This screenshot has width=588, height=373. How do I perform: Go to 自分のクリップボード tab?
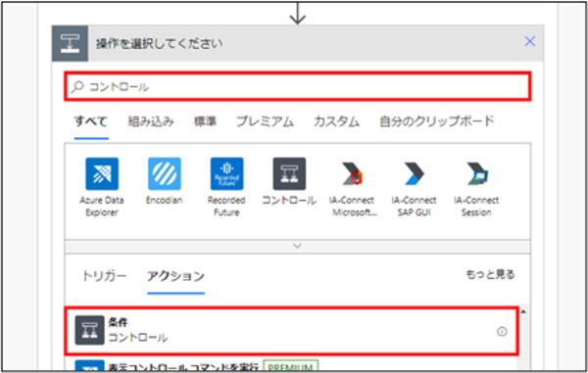click(437, 121)
